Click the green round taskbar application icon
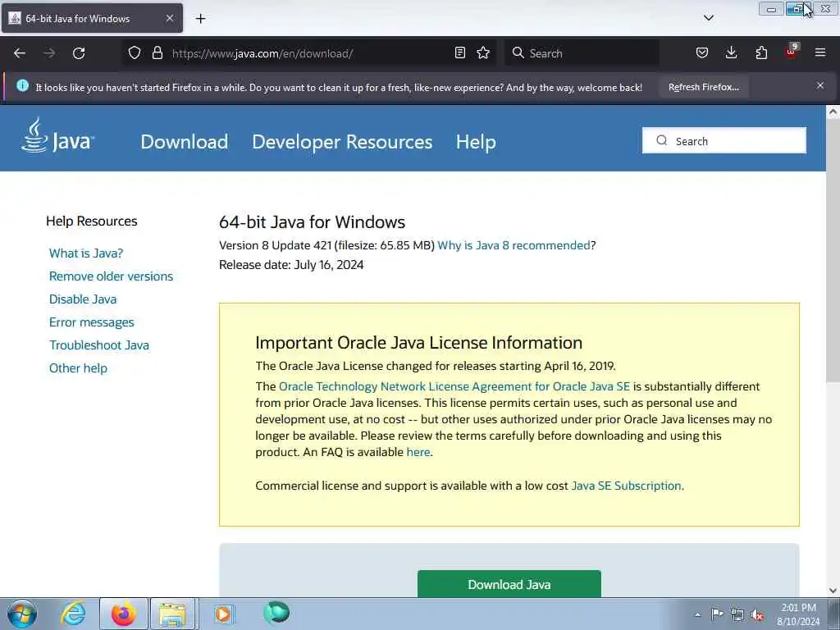The width and height of the screenshot is (840, 630). [x=276, y=613]
